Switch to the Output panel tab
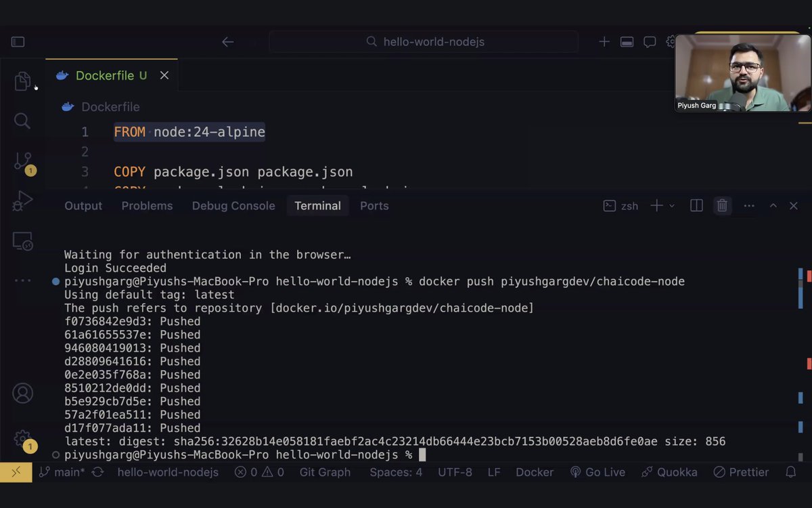The height and width of the screenshot is (508, 812). (83, 206)
